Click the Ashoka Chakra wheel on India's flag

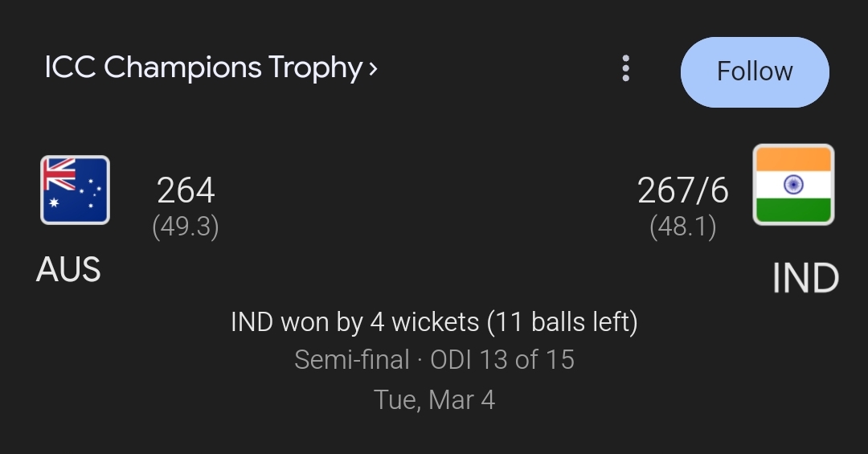point(793,185)
